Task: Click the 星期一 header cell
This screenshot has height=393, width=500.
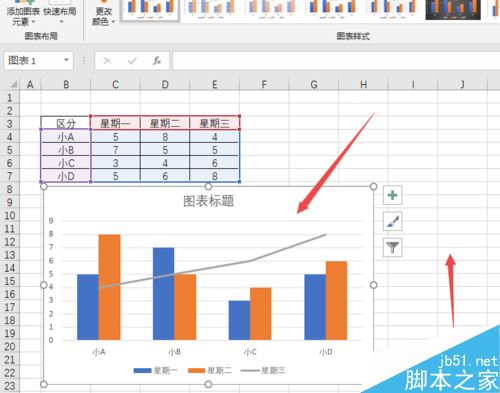Action: coord(115,123)
